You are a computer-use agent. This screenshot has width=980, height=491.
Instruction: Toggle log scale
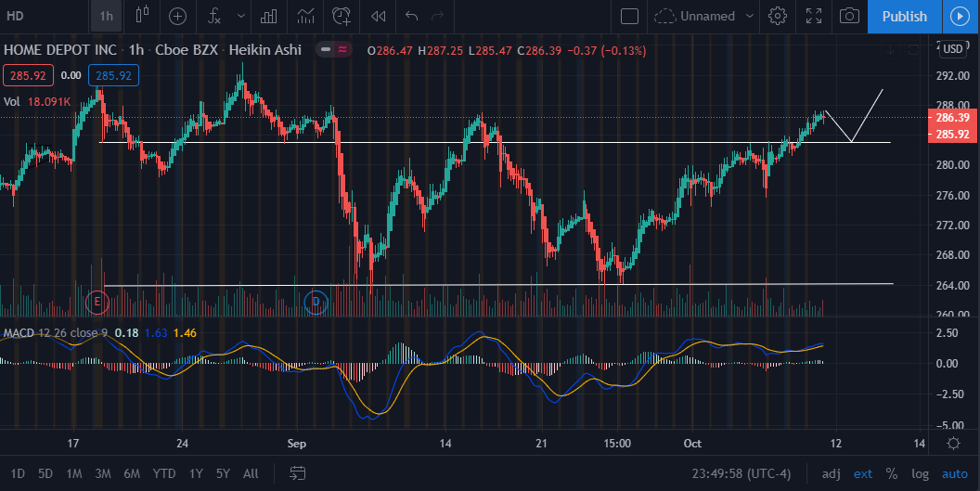[920, 474]
